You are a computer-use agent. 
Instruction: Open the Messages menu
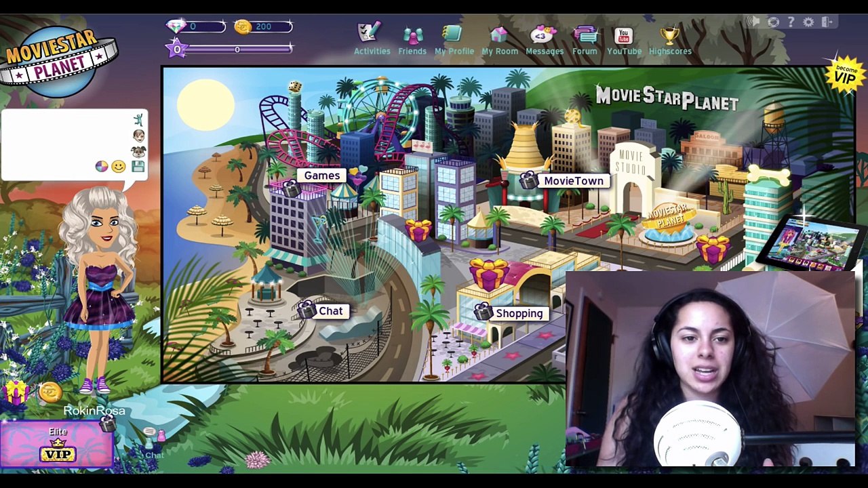(x=544, y=39)
